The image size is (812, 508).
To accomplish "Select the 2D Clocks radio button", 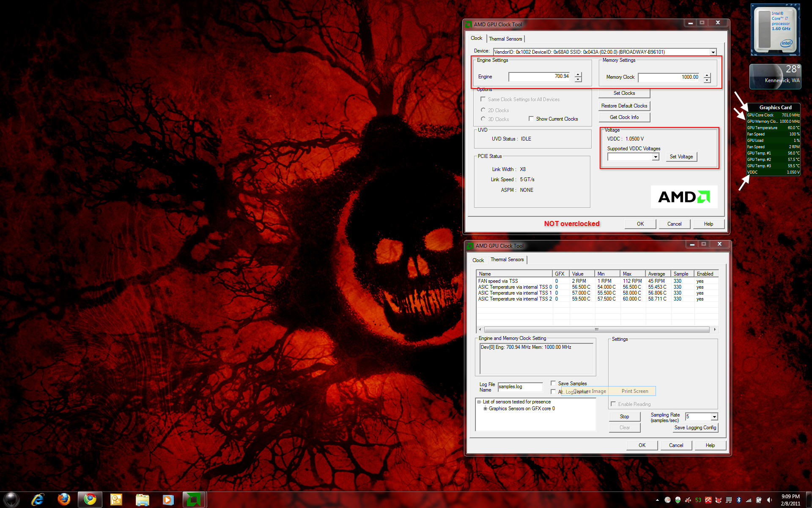I will point(483,110).
